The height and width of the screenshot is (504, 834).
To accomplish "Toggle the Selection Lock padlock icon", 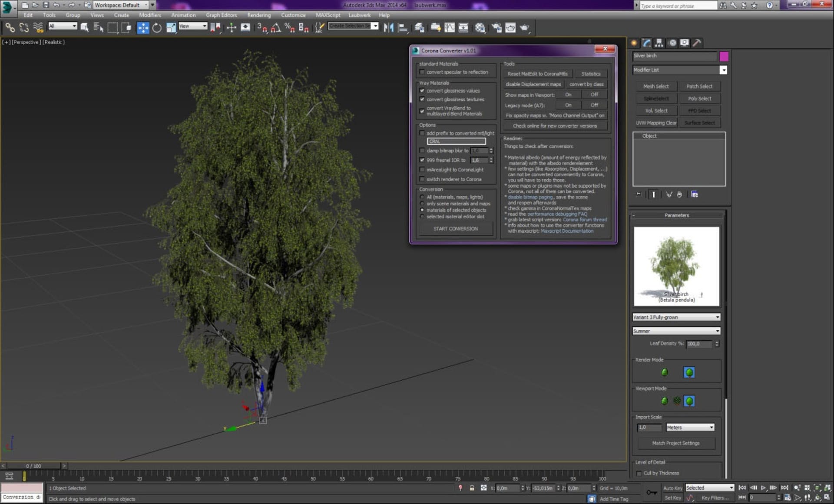I will point(472,488).
